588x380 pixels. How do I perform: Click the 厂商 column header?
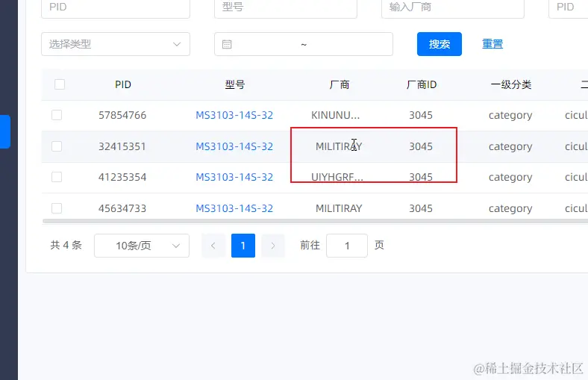point(340,84)
